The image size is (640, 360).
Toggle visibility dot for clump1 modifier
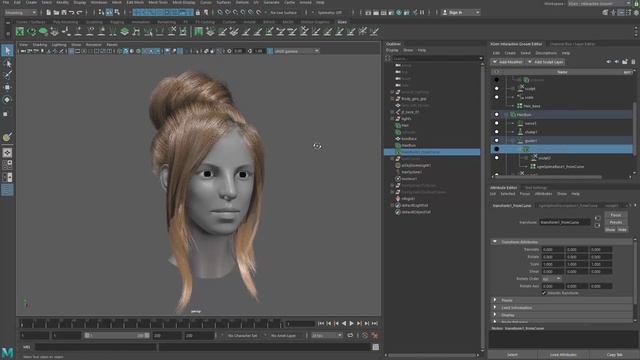pos(497,132)
